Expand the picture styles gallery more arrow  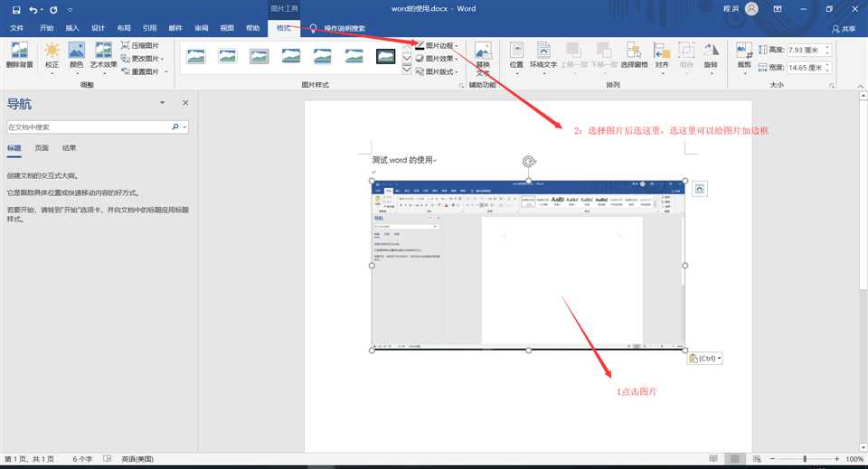[x=406, y=70]
